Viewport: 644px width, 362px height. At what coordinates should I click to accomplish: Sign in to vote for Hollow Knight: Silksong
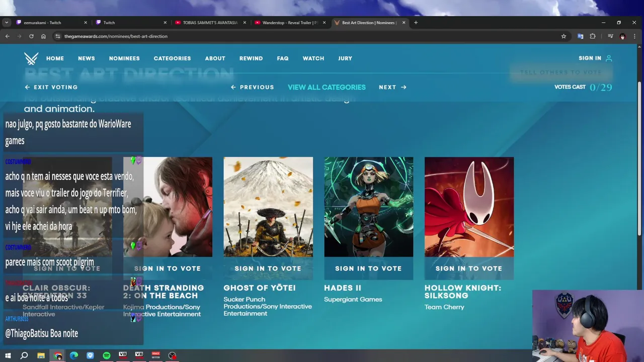pos(469,268)
